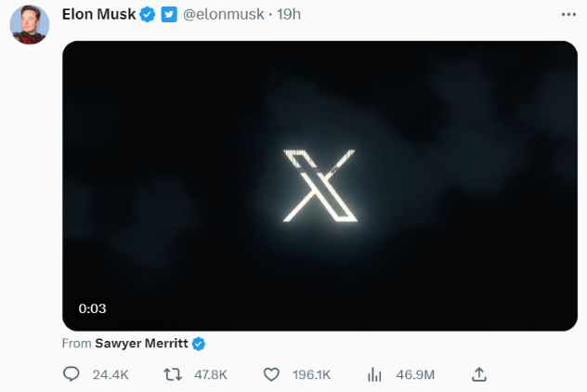Play the video with the glowing X logo
The height and width of the screenshot is (392, 587).
coord(320,186)
